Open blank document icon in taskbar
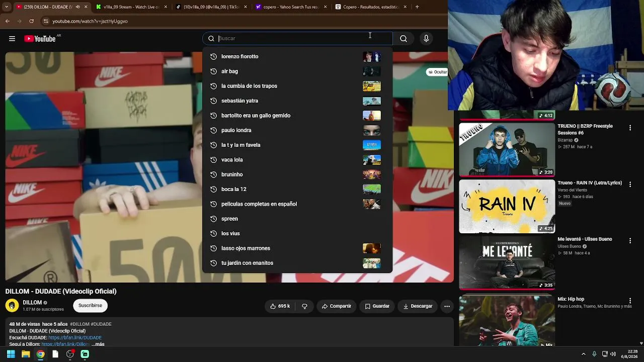The image size is (644, 362). [x=55, y=354]
